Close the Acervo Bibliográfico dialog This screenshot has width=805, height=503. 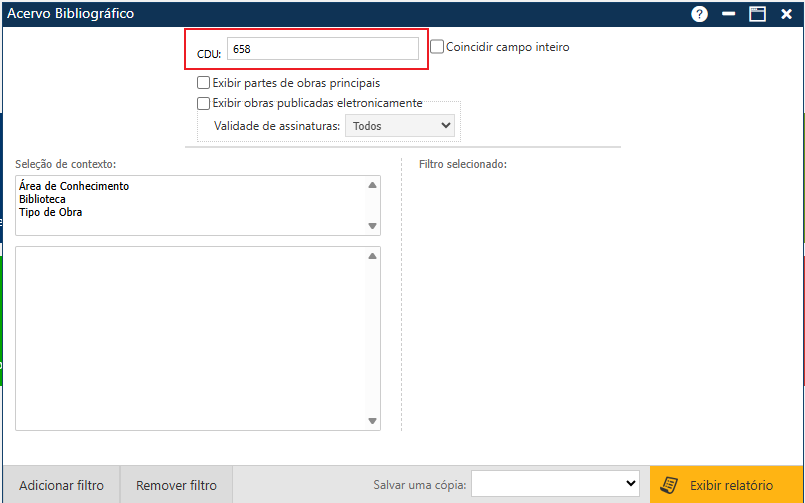787,14
